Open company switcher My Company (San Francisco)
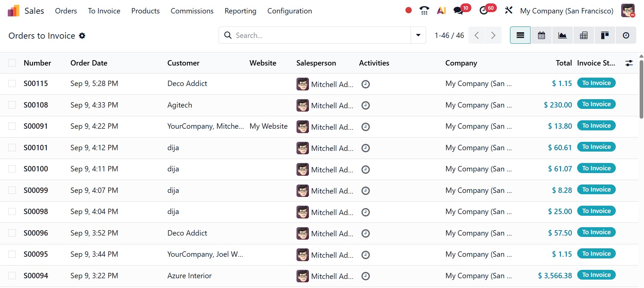The width and height of the screenshot is (644, 288). pyautogui.click(x=566, y=11)
